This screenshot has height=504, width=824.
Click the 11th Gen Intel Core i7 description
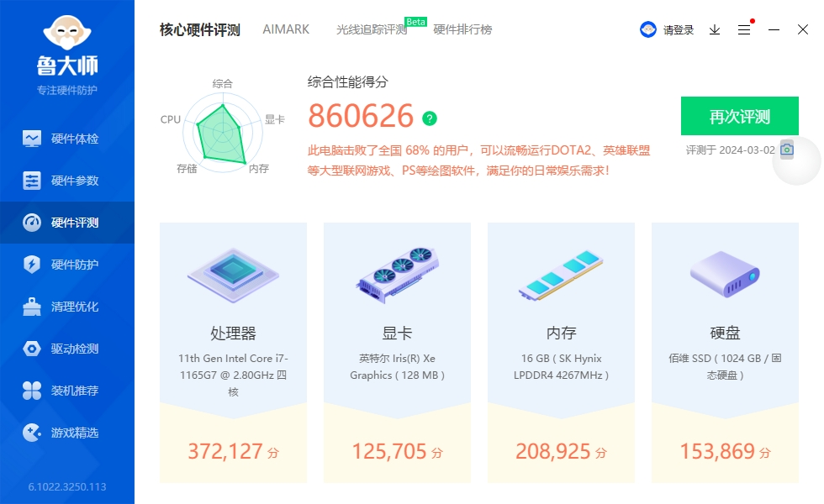(234, 375)
